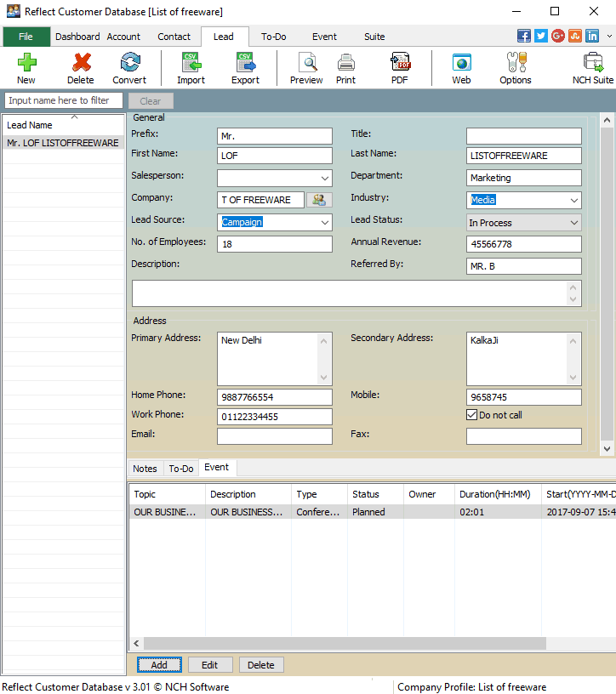Image resolution: width=616 pixels, height=694 pixels.
Task: Click the Convert lead icon
Action: (130, 62)
